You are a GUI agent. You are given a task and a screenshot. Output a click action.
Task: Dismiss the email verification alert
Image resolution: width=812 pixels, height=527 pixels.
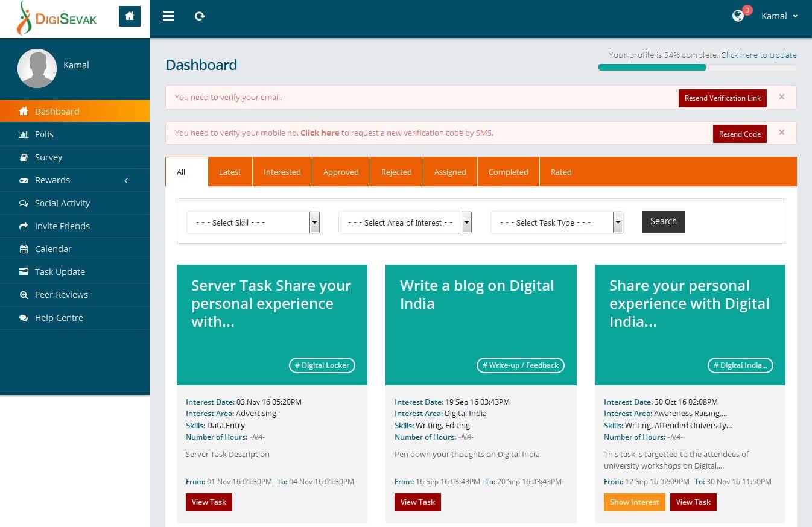click(781, 97)
